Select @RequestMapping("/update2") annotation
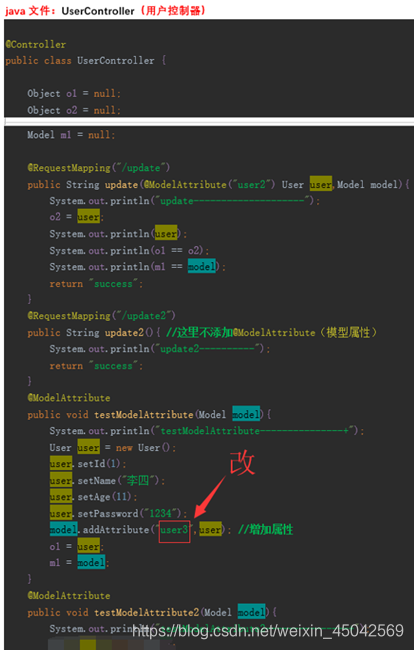This screenshot has width=414, height=650. click(x=102, y=316)
